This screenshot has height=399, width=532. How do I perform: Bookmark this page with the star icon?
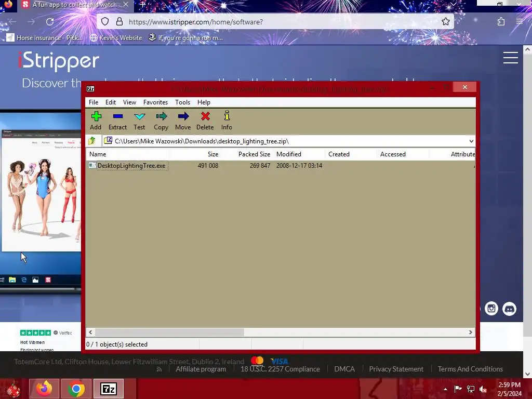click(x=445, y=22)
